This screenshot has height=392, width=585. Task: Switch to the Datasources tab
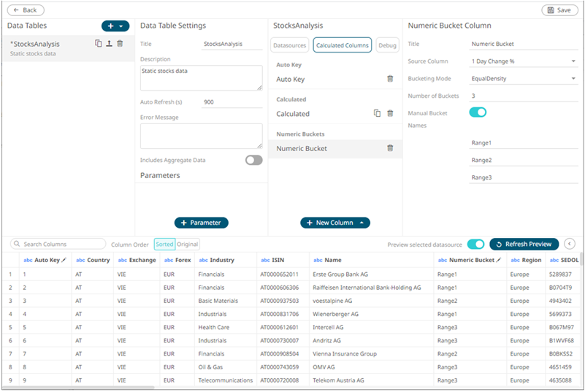(290, 45)
